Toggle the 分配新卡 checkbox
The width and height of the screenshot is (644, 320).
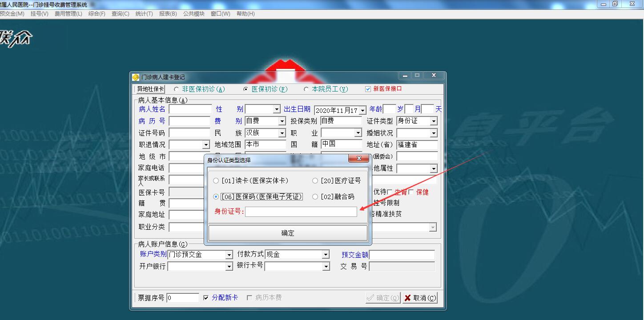tap(205, 298)
